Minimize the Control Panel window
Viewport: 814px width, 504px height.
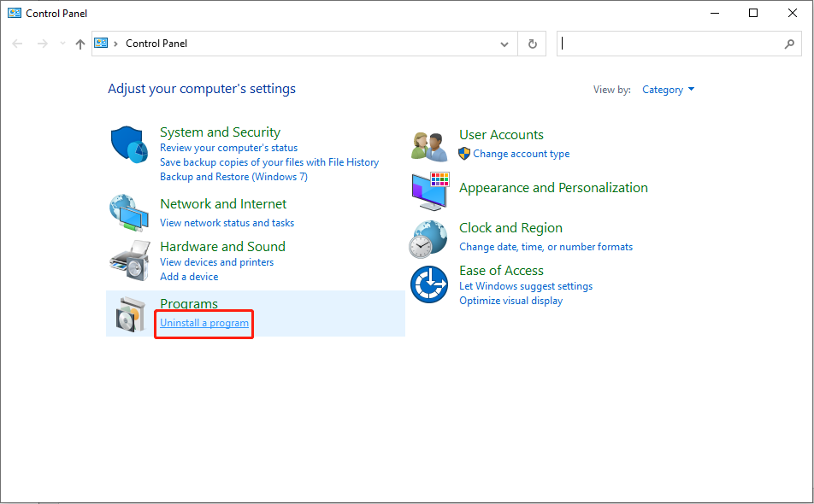pyautogui.click(x=715, y=13)
